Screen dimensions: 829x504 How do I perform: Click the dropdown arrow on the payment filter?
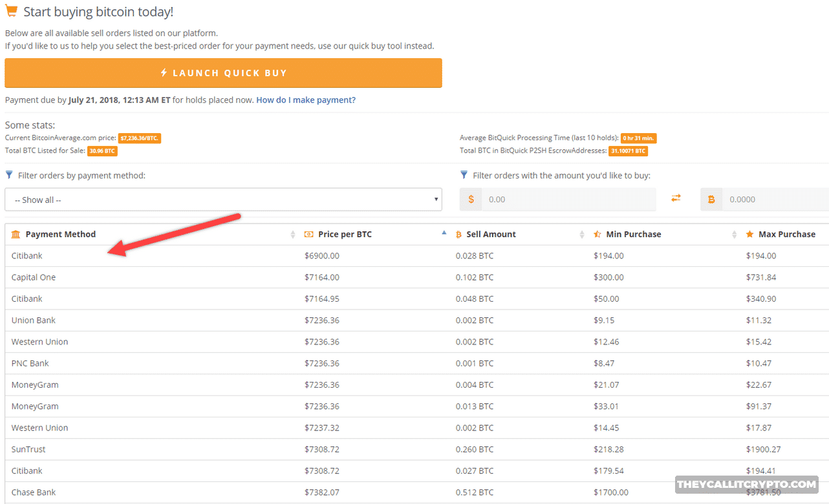(x=436, y=199)
